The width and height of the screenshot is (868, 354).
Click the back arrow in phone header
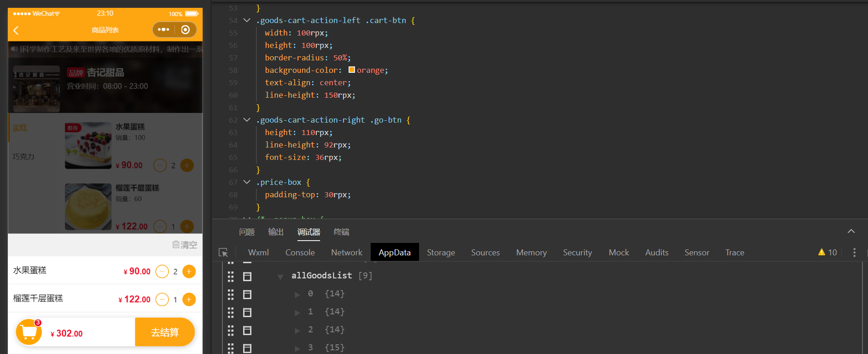pos(16,30)
